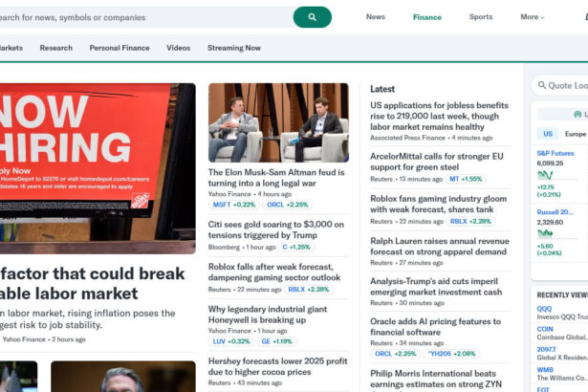This screenshot has width=588, height=392.
Task: Click the Home Depot logo on hiring image
Action: [x=141, y=200]
